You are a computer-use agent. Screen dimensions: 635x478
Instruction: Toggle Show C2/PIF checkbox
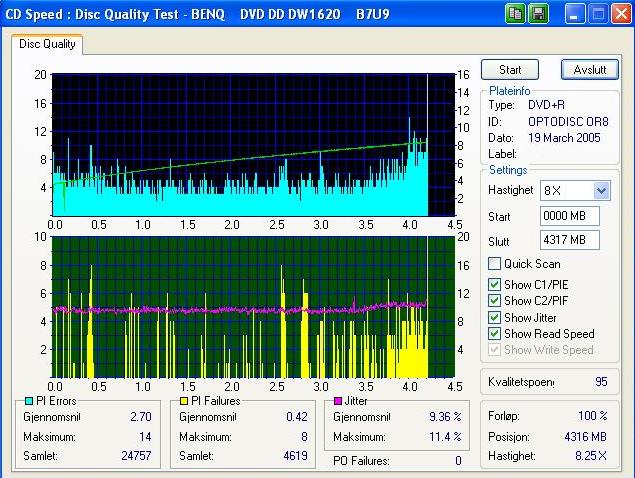[x=494, y=301]
